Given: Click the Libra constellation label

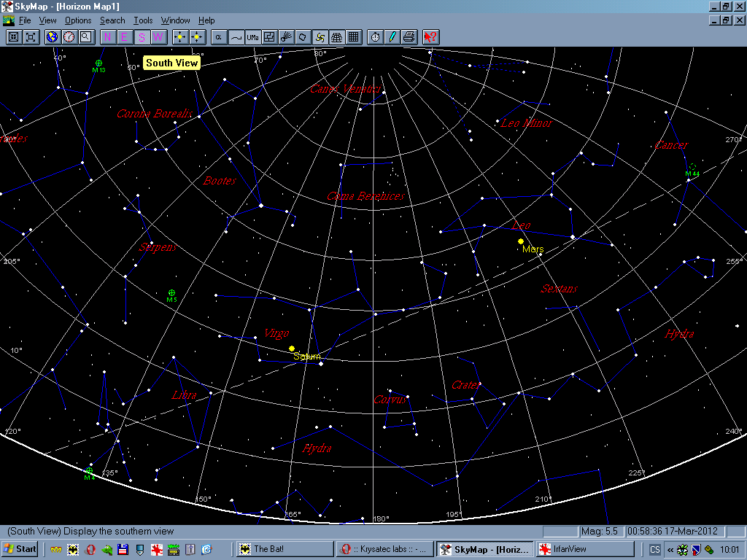Looking at the screenshot, I should (x=184, y=395).
